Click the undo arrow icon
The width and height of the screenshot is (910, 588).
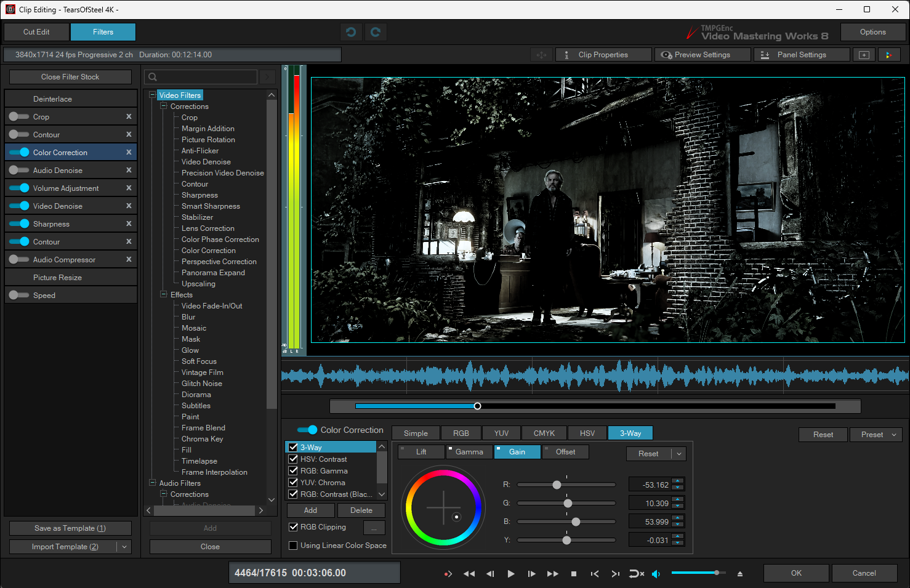(x=351, y=32)
